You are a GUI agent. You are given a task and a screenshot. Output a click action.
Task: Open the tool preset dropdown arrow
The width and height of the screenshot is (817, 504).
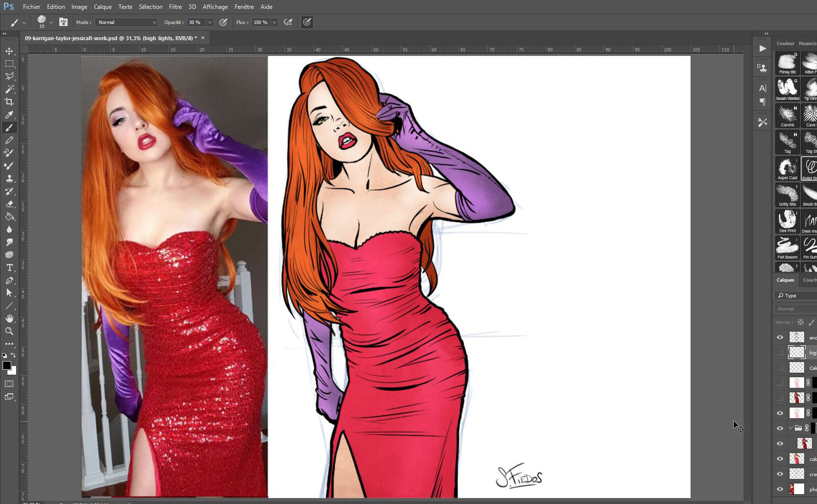[x=24, y=22]
